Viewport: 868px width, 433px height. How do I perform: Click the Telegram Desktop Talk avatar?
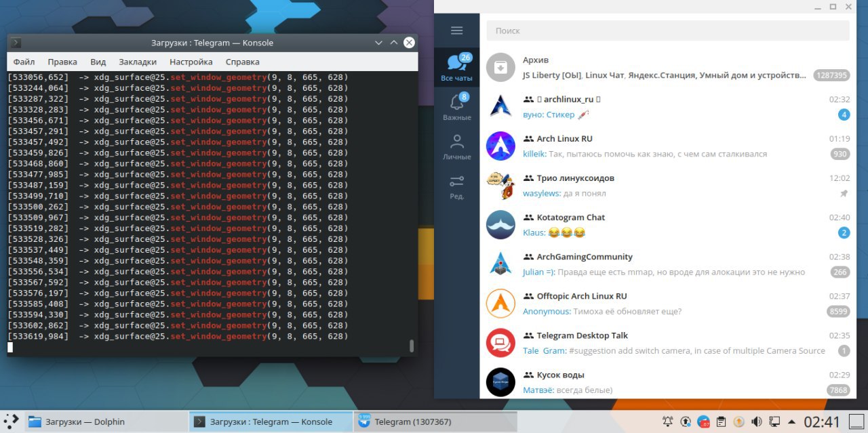[x=500, y=342]
